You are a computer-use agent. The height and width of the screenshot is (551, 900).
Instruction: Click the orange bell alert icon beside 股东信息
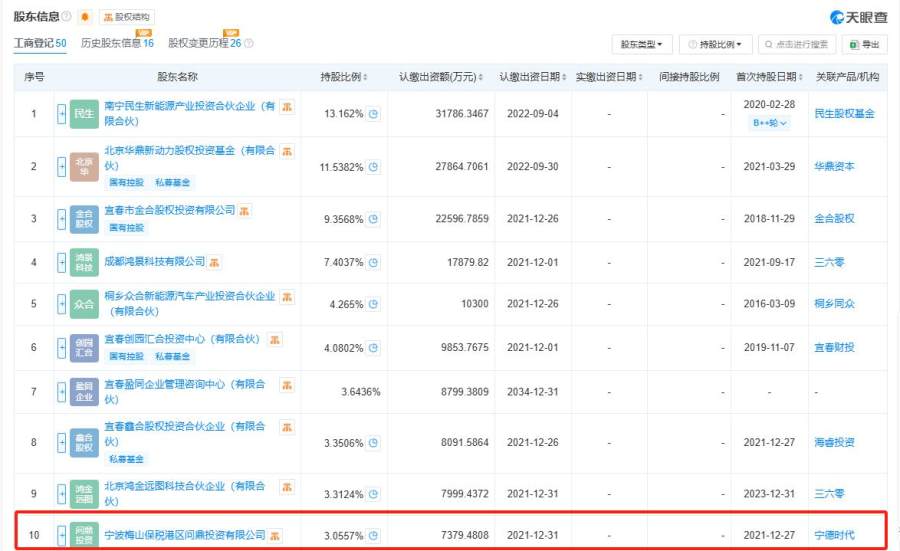pyautogui.click(x=85, y=17)
